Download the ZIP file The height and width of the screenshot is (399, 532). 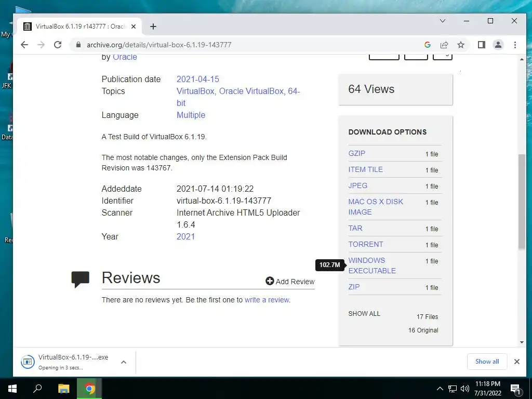354,287
